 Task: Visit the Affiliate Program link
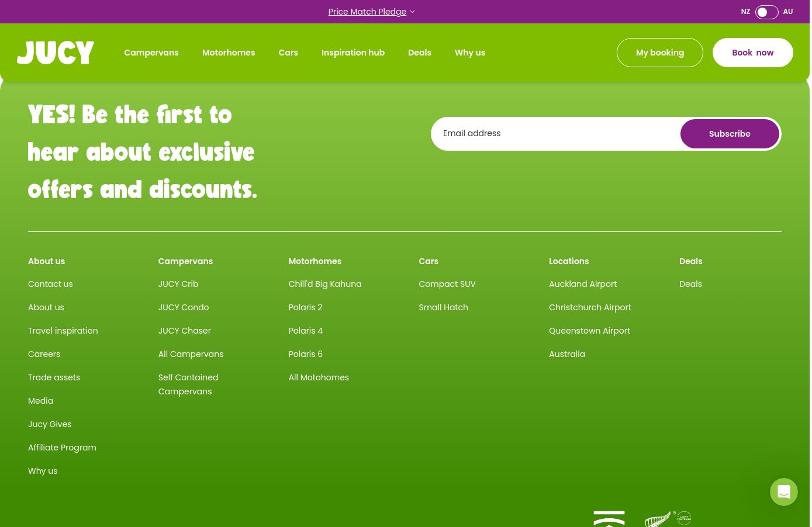pos(62,448)
